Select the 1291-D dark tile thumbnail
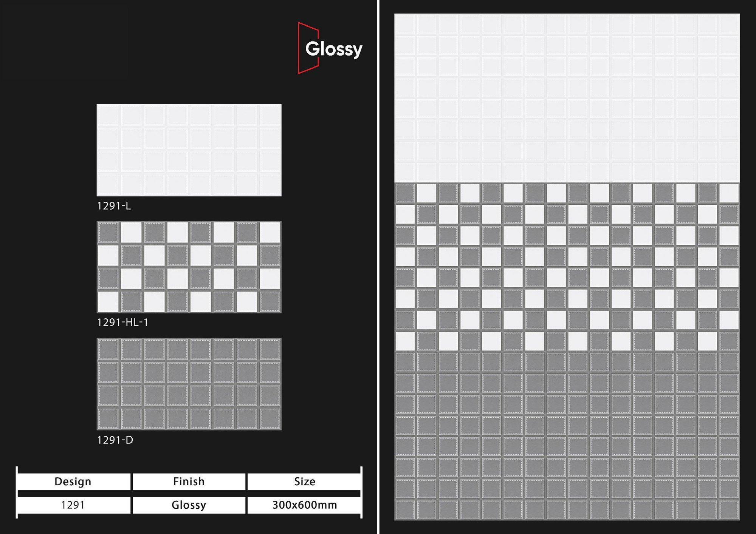This screenshot has width=756, height=534. 189,384
